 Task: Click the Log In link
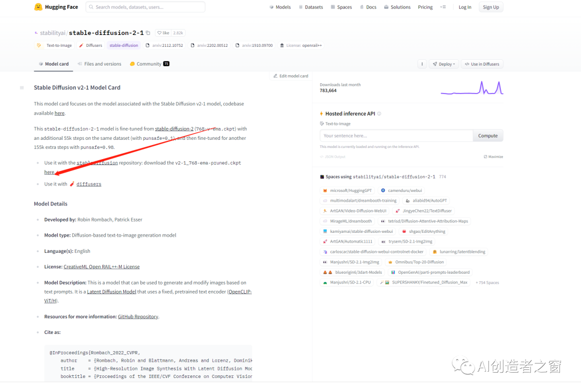point(465,7)
